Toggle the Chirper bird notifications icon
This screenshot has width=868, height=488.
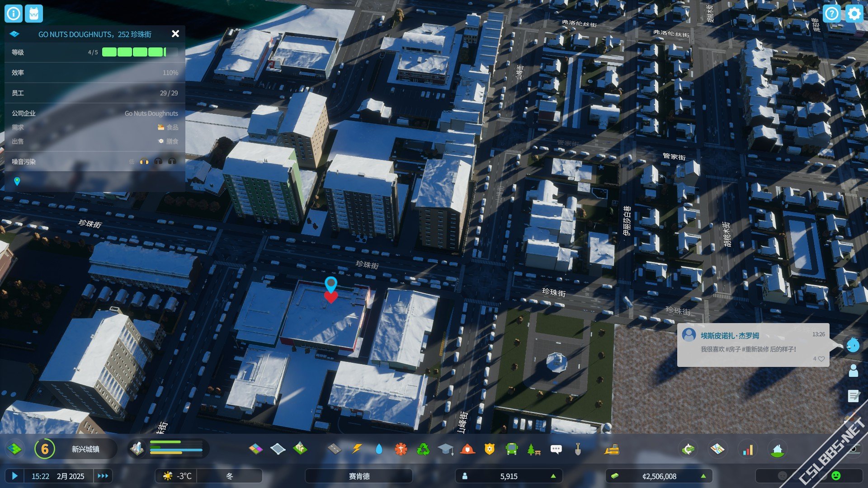(853, 345)
